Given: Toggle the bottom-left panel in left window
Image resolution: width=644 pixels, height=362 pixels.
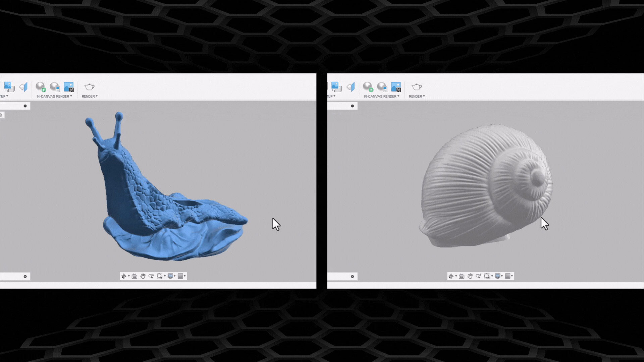Looking at the screenshot, I should point(25,277).
